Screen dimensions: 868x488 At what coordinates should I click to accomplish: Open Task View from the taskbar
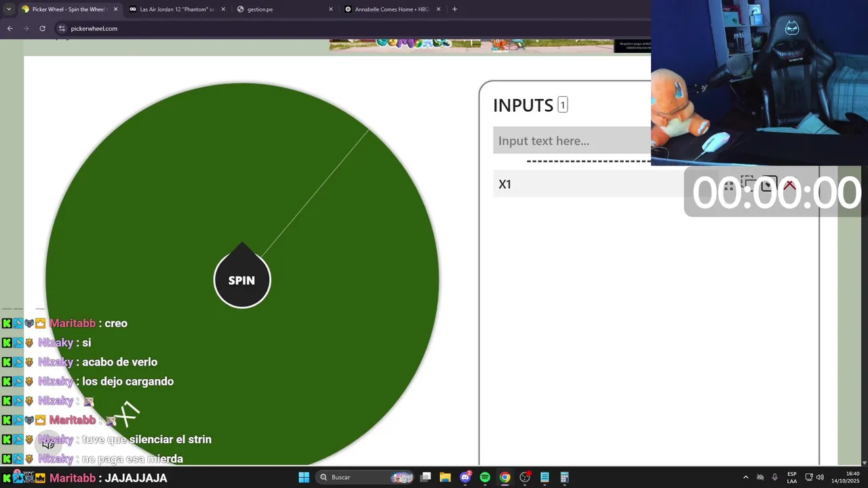click(426, 477)
